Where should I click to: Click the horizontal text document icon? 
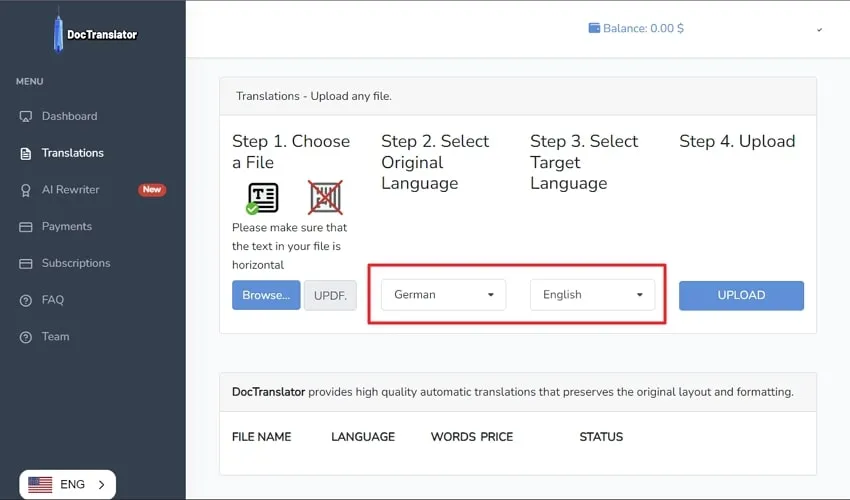coord(262,198)
